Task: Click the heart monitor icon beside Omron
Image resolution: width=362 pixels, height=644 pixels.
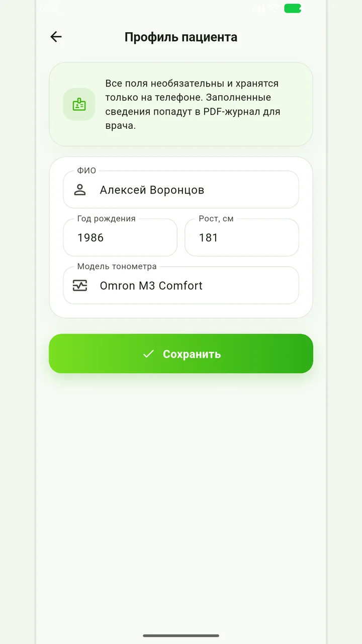Action: click(80, 285)
